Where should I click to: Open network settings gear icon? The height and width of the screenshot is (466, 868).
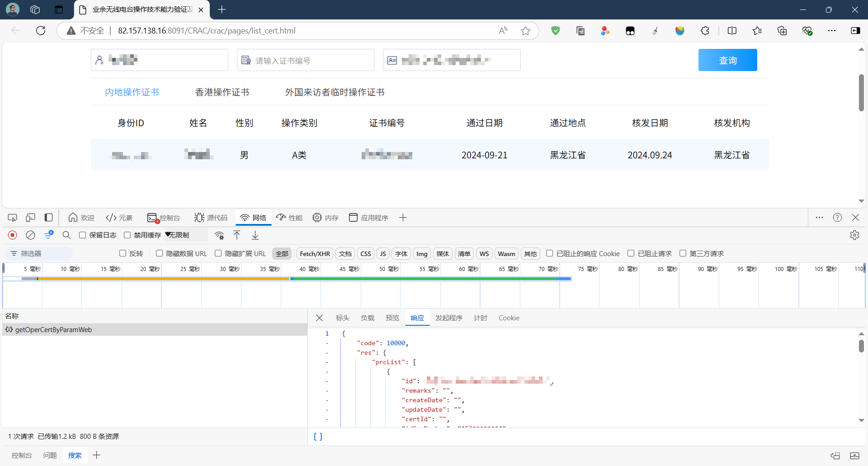tap(854, 235)
